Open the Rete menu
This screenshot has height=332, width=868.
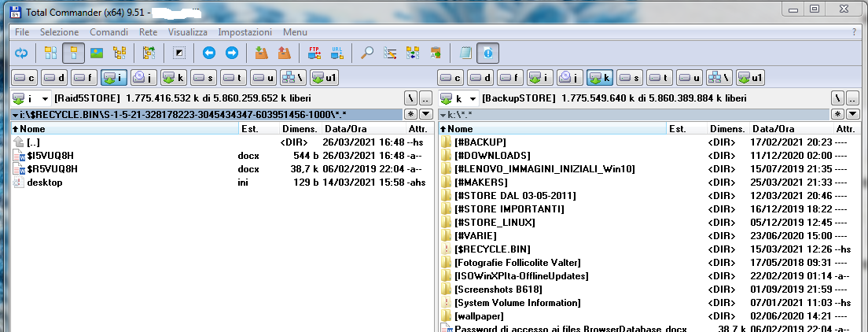(x=149, y=32)
